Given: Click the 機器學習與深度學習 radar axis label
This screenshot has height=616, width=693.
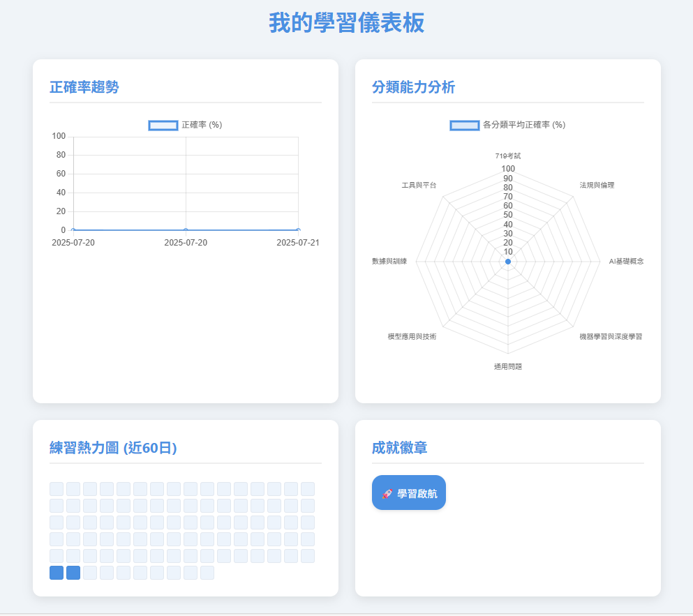Looking at the screenshot, I should (610, 336).
